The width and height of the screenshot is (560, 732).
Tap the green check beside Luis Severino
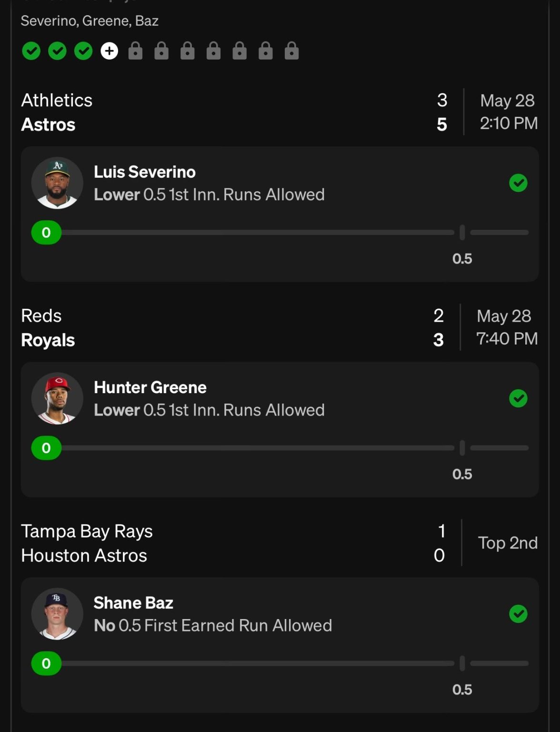(518, 183)
